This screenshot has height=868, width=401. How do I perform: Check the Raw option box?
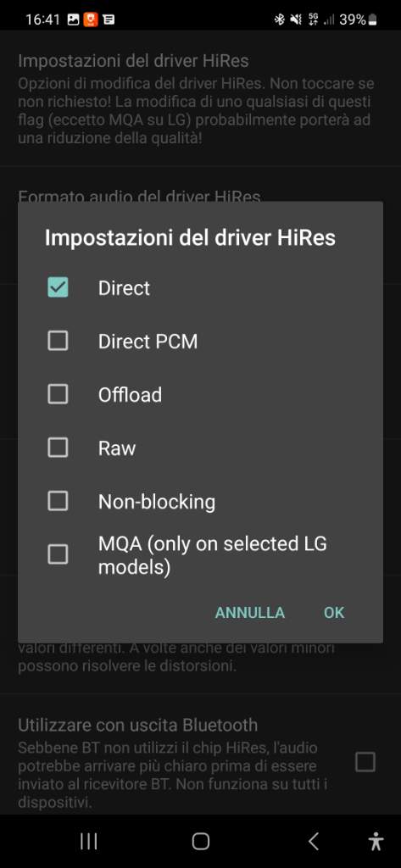coord(58,448)
